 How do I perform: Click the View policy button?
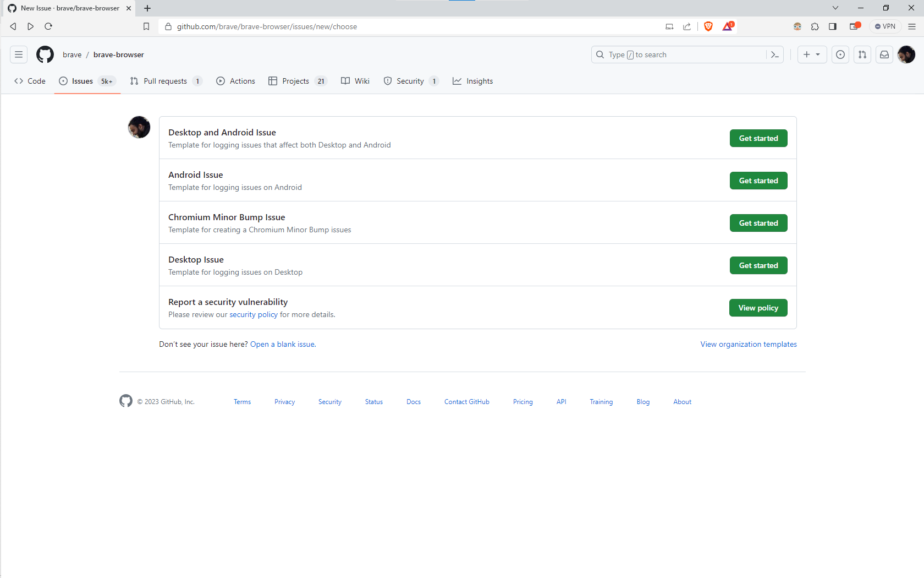pyautogui.click(x=758, y=308)
